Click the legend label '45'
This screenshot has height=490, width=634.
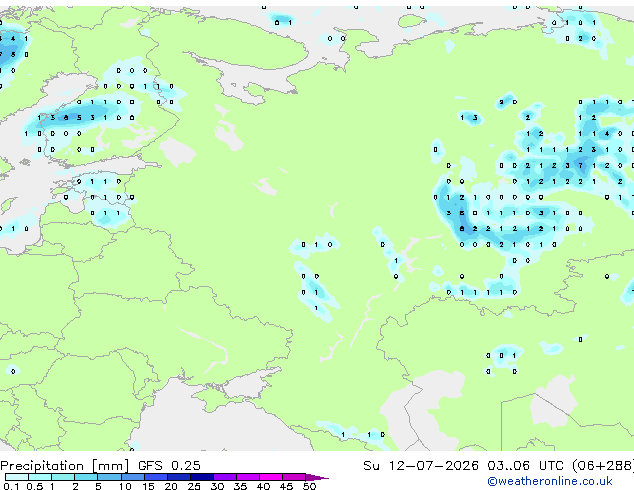[x=286, y=486]
